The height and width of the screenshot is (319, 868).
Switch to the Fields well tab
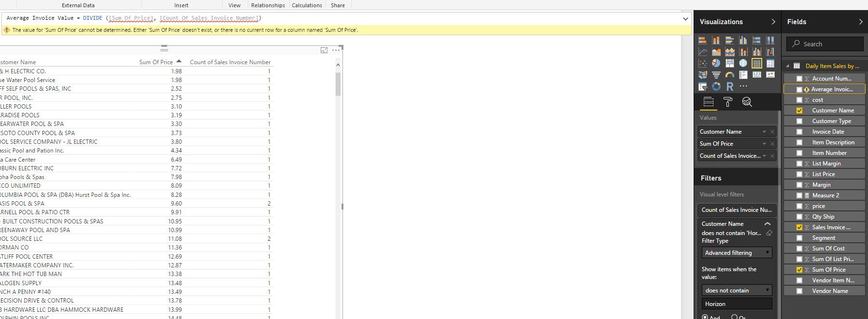[709, 102]
